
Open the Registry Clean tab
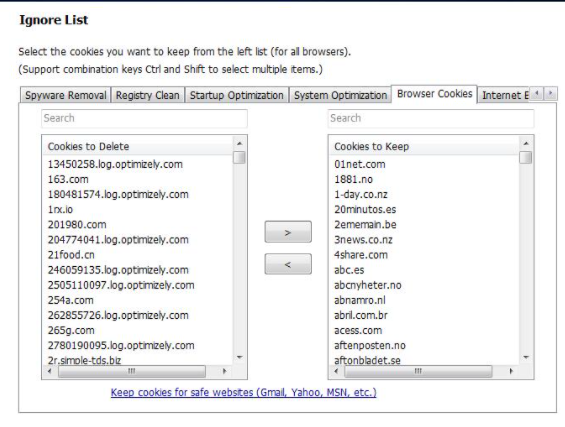tap(148, 95)
